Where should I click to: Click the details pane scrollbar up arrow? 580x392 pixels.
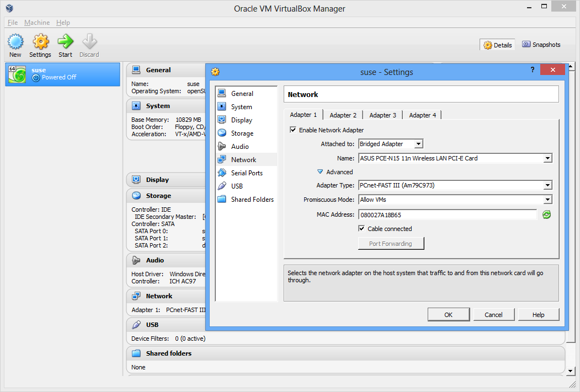tap(571, 67)
